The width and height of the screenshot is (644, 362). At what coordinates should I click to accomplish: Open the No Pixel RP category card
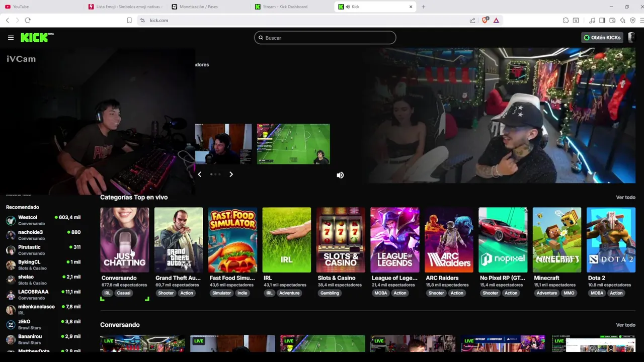tap(503, 240)
